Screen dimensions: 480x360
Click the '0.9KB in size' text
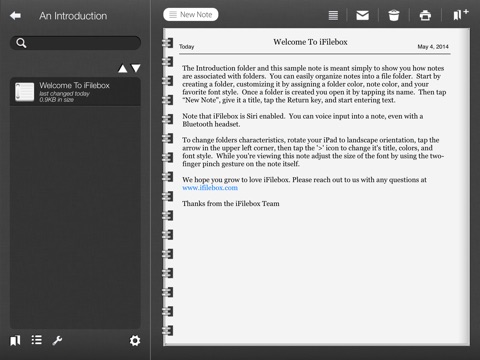tap(56, 100)
